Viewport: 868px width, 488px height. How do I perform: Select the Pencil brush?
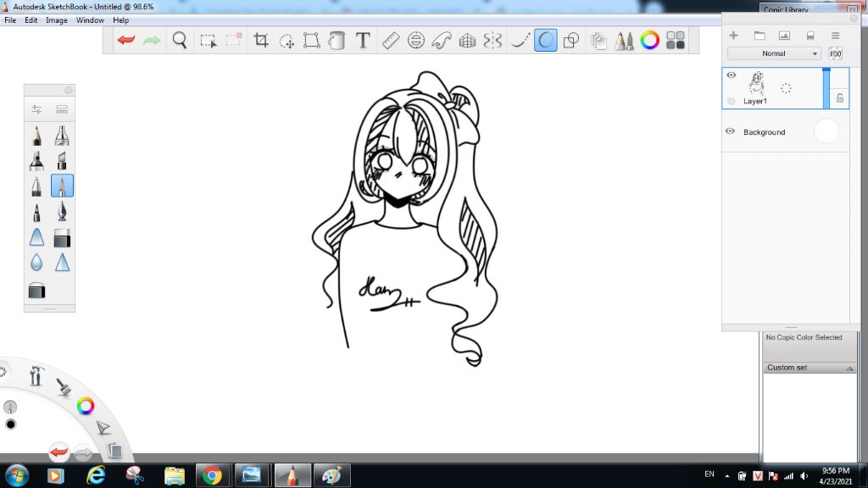[36, 136]
